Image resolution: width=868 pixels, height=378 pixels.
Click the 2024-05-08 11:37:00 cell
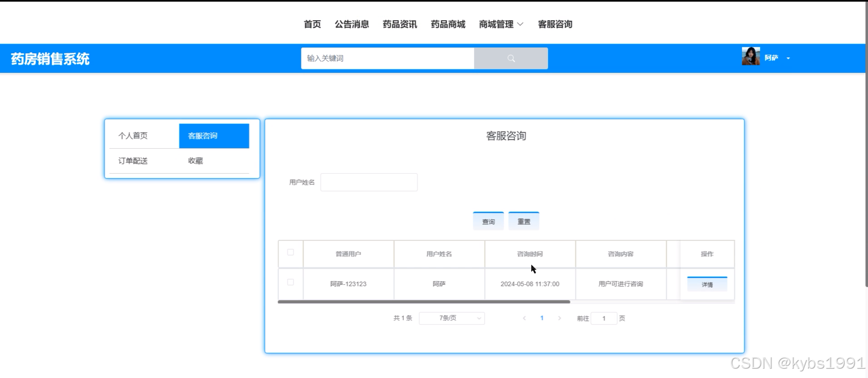pos(530,284)
